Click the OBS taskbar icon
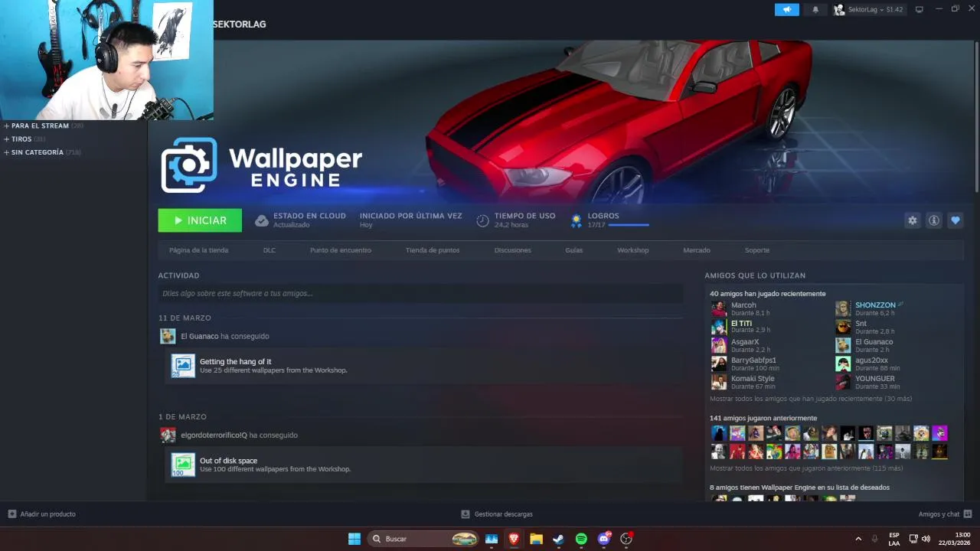The image size is (980, 551). (x=626, y=539)
